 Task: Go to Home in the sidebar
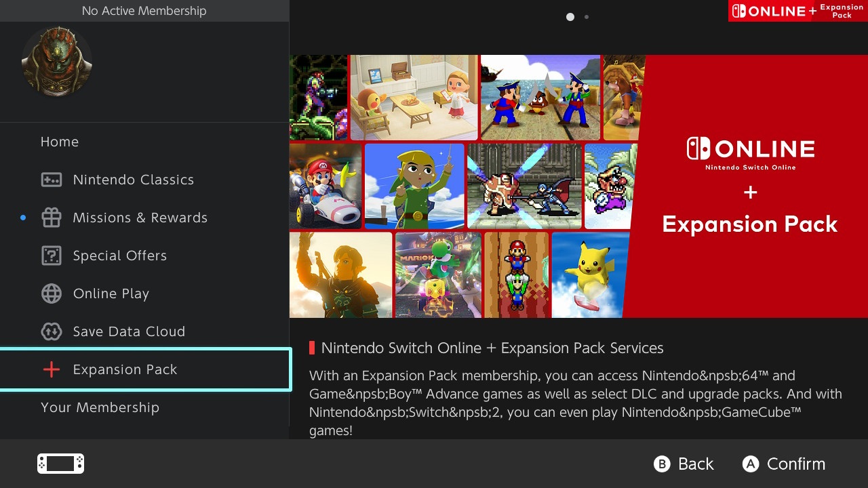click(60, 142)
